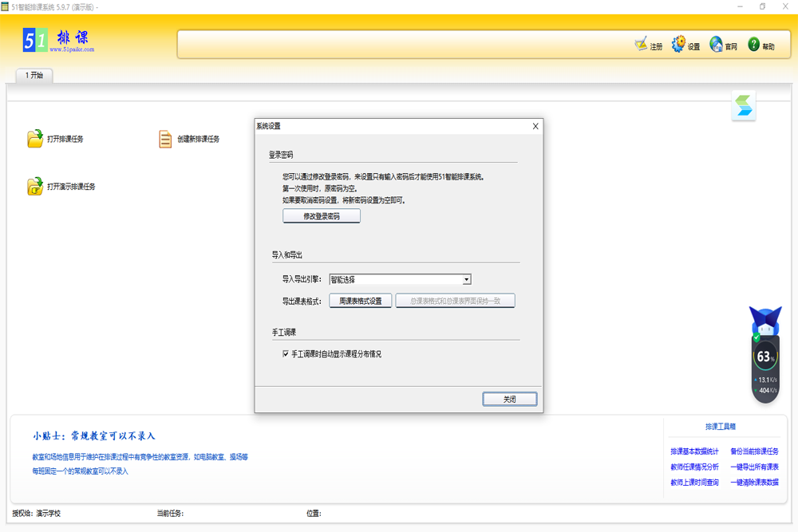Image resolution: width=798 pixels, height=532 pixels.
Task: Close the 系统设置 dialog with X
Action: tap(535, 126)
